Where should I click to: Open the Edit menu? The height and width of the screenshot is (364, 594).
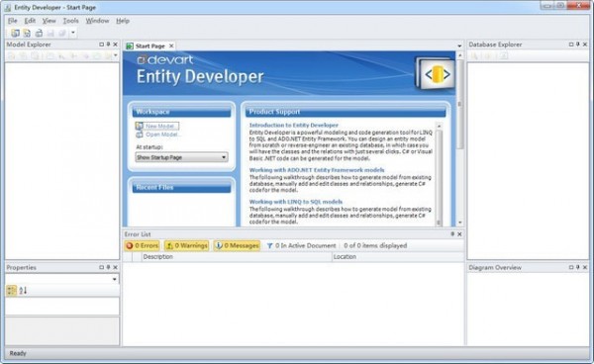click(x=30, y=21)
